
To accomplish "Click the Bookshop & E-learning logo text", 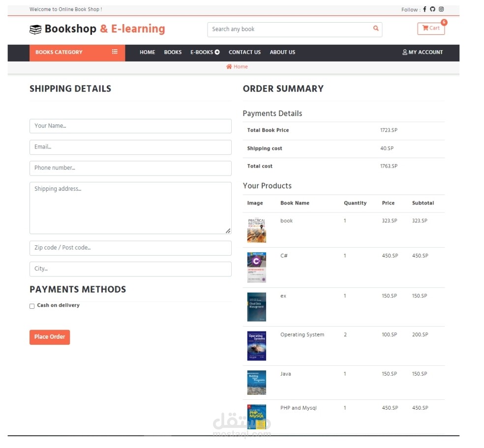I will click(x=105, y=29).
